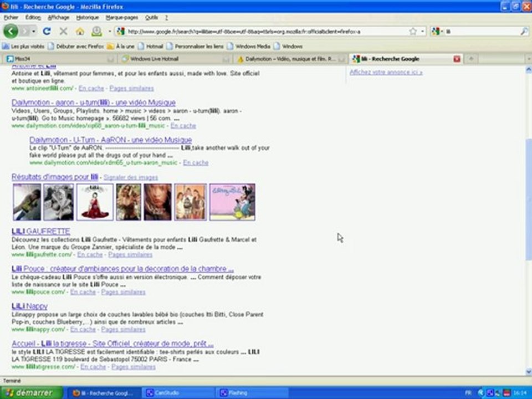Click the search magnifier icon in search box
532x399 pixels.
coord(524,31)
